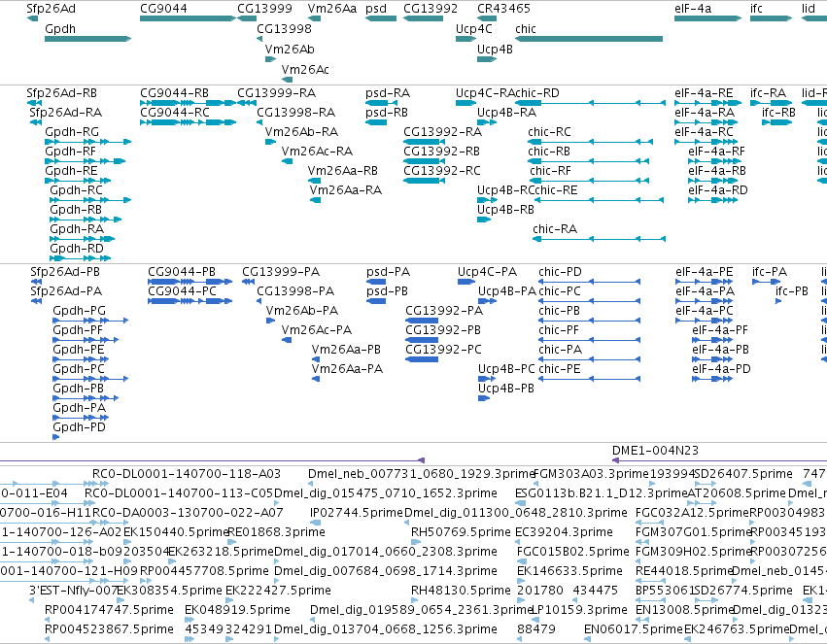The image size is (827, 644).
Task: Select the Ucp4B gene arrow
Action: [x=487, y=59]
